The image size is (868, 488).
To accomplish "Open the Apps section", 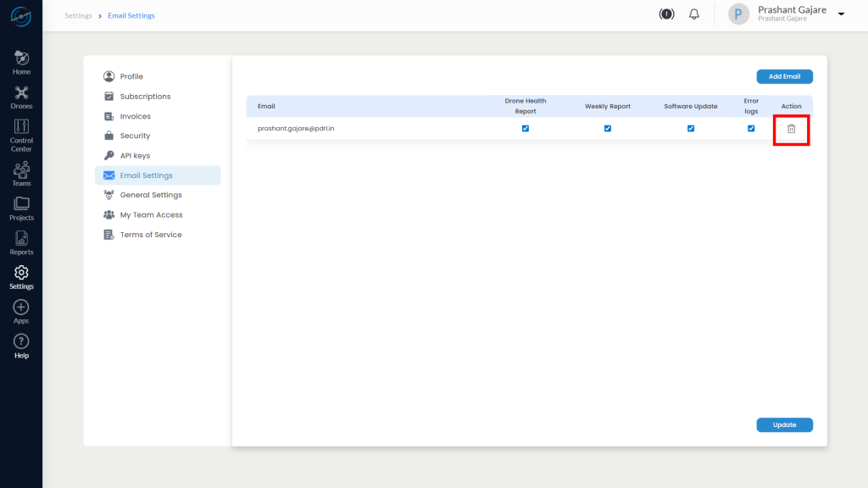I will (x=20, y=311).
